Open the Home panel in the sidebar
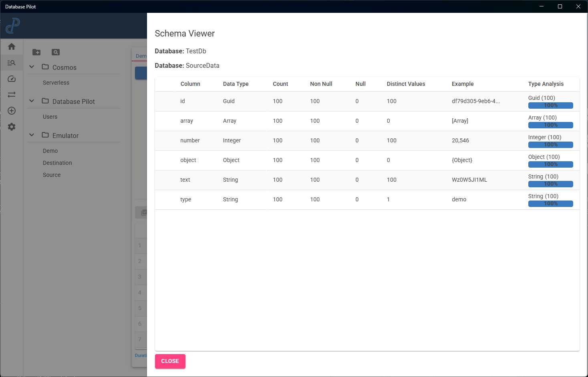Image resolution: width=588 pixels, height=377 pixels. coord(11,47)
